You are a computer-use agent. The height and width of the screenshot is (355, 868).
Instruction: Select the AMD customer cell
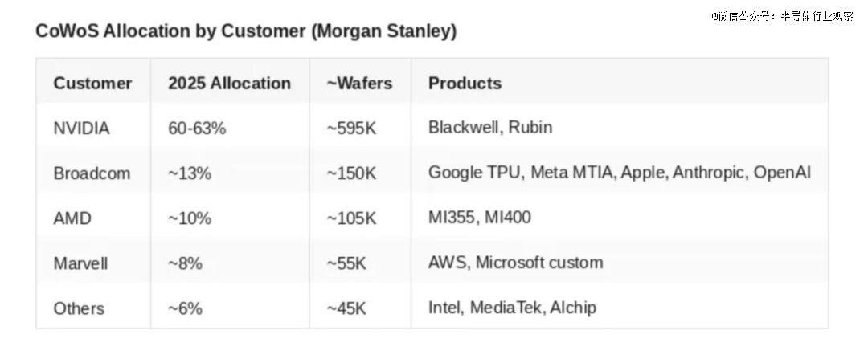coord(71,218)
